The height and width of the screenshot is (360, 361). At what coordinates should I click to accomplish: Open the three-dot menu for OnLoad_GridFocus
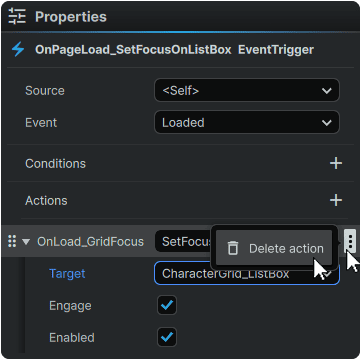pos(350,241)
